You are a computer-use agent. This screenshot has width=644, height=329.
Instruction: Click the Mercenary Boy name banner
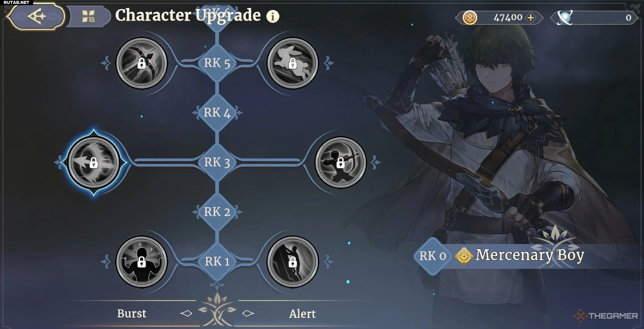click(530, 256)
